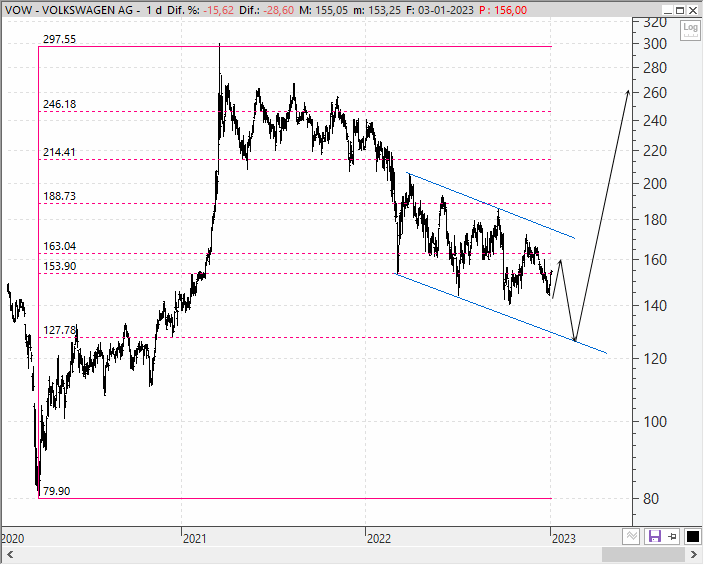Click the price P: 156,00
This screenshot has height=565, width=704.
coord(503,10)
